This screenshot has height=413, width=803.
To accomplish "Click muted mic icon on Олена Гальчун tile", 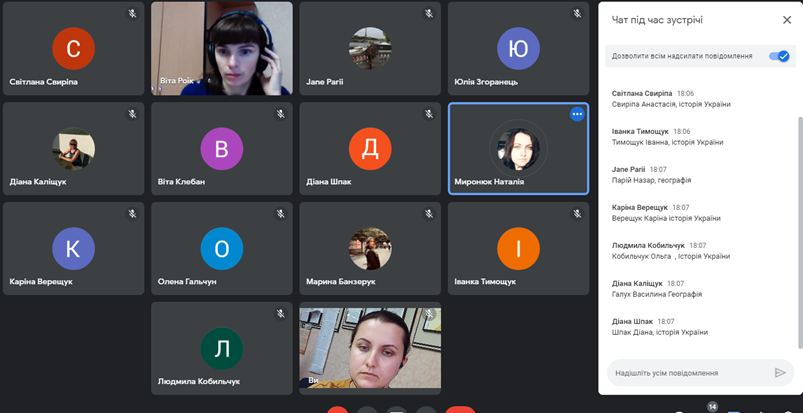I will coord(280,214).
